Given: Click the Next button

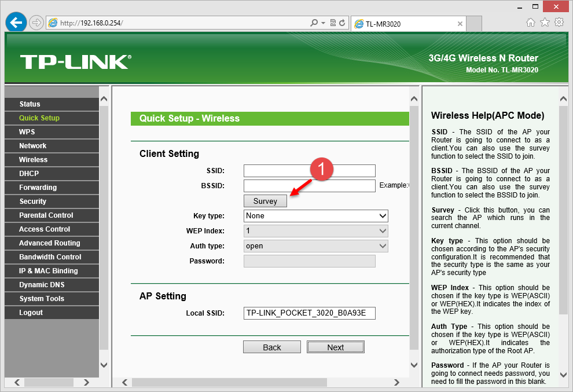Looking at the screenshot, I should [x=336, y=347].
